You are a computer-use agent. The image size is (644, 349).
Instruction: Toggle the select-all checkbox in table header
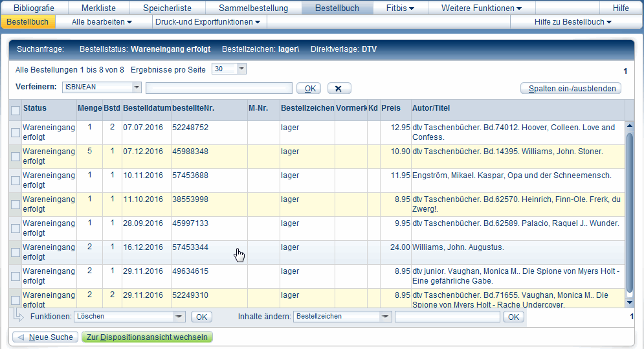(x=16, y=111)
